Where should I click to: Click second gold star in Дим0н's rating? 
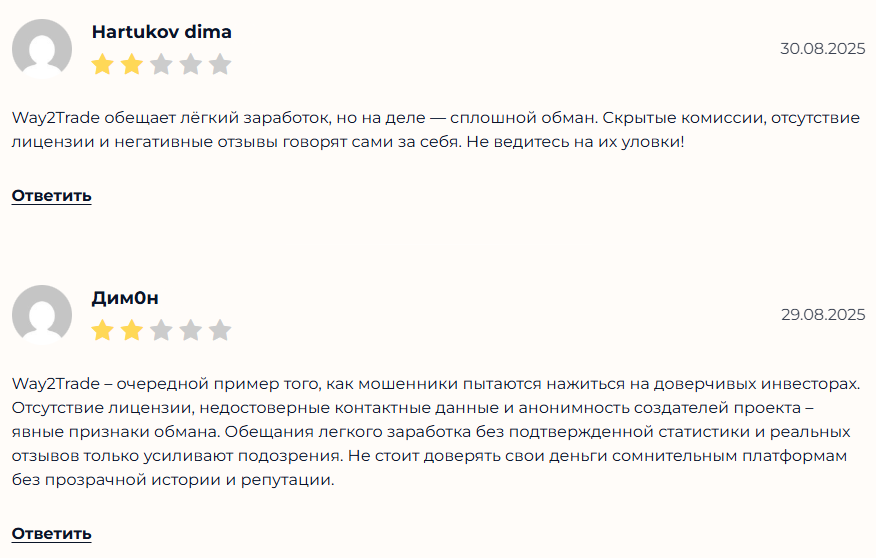click(132, 330)
